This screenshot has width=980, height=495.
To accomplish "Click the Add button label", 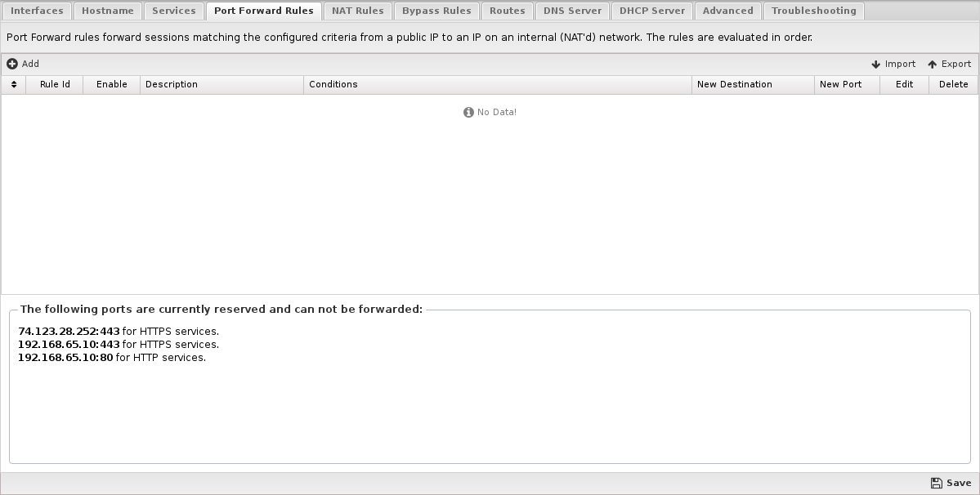I will [x=30, y=64].
